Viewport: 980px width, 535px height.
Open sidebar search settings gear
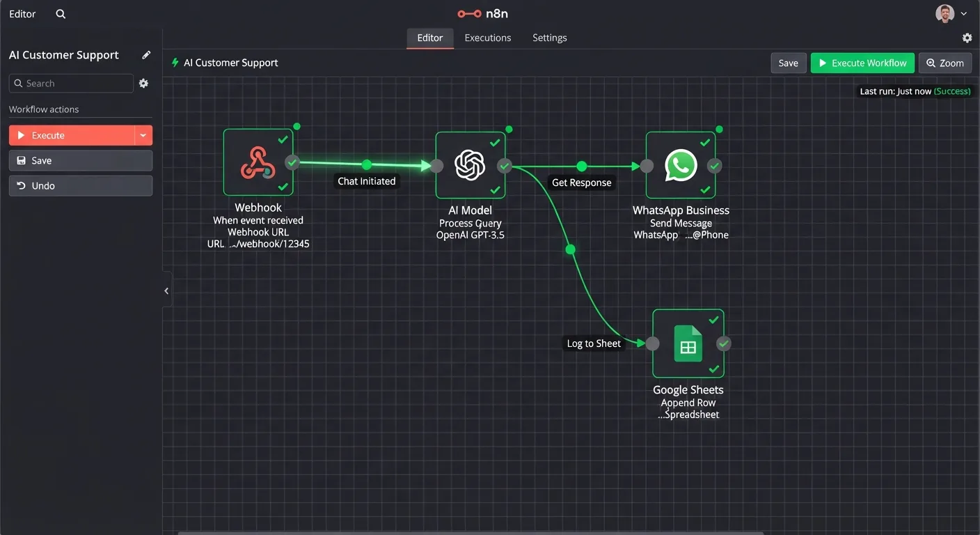(x=143, y=83)
